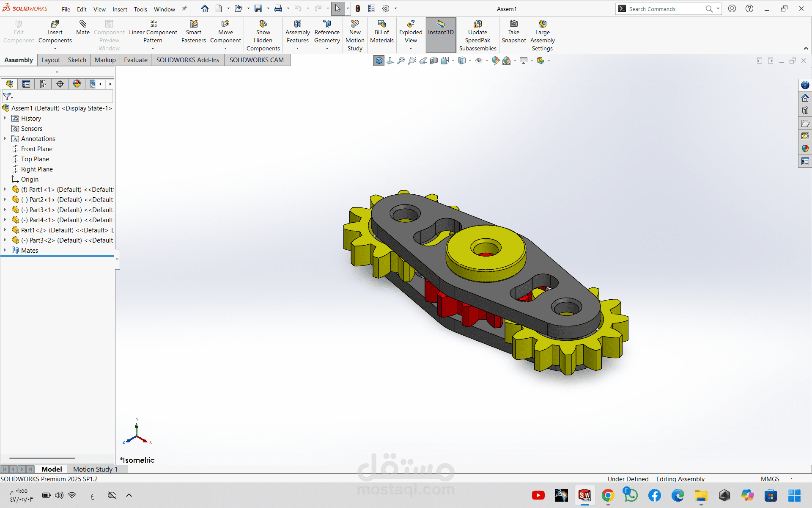Click the Smart Fasteners tool
This screenshot has width=812, height=508.
(x=193, y=33)
